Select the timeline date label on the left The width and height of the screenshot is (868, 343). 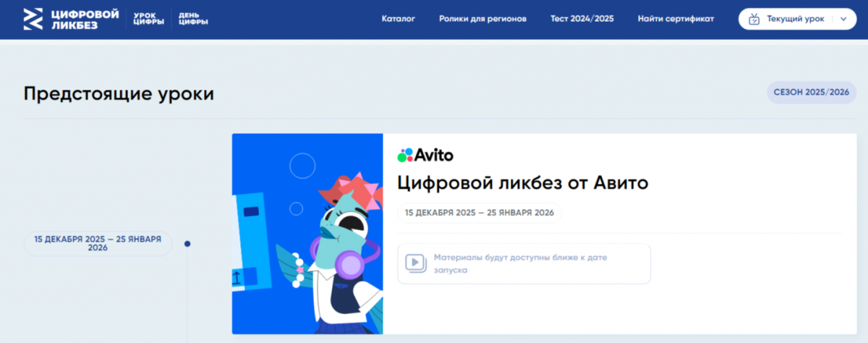click(x=98, y=243)
